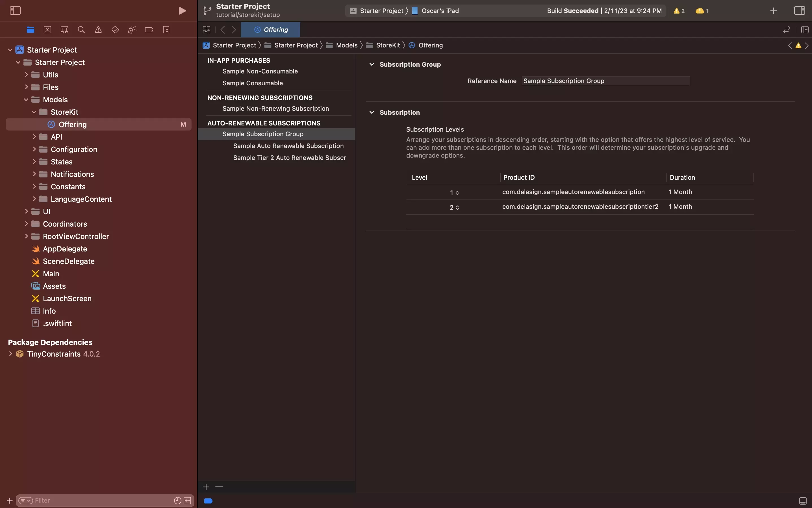Jump to next issue arrow
This screenshot has height=508, width=812.
click(x=807, y=45)
